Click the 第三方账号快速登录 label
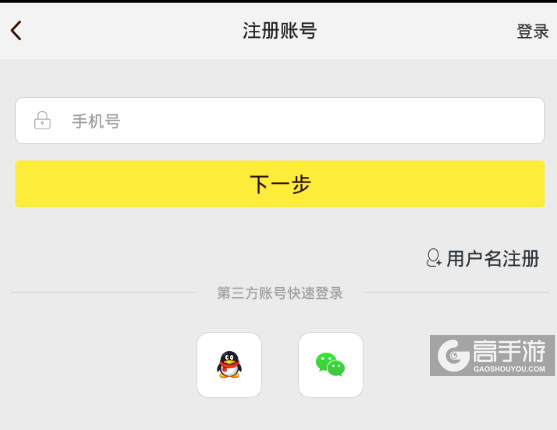The image size is (557, 430). tap(280, 293)
